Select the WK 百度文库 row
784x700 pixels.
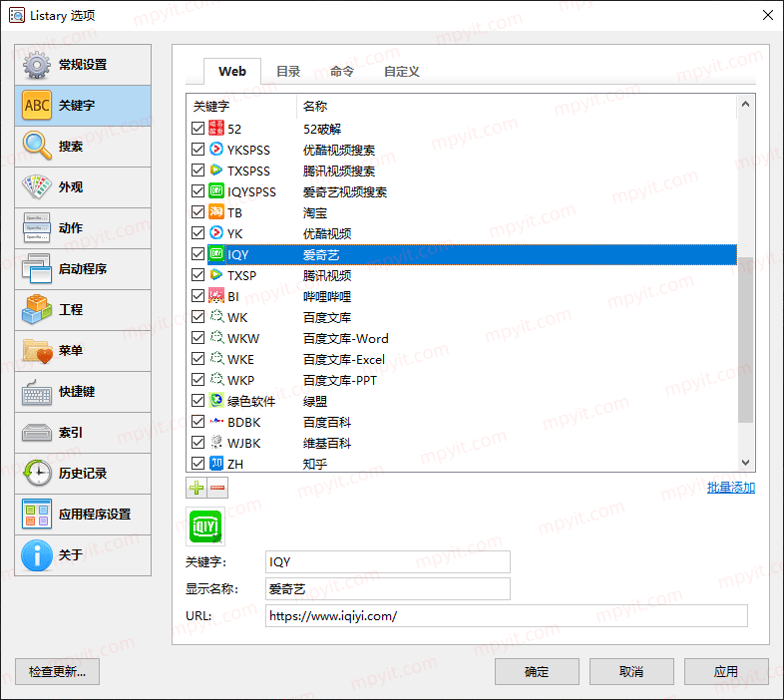coord(462,317)
